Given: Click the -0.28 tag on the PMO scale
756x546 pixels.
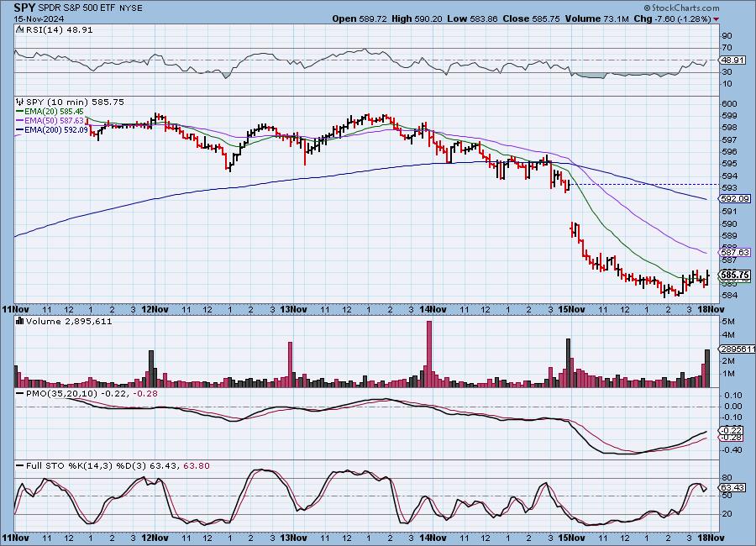Looking at the screenshot, I should [732, 438].
